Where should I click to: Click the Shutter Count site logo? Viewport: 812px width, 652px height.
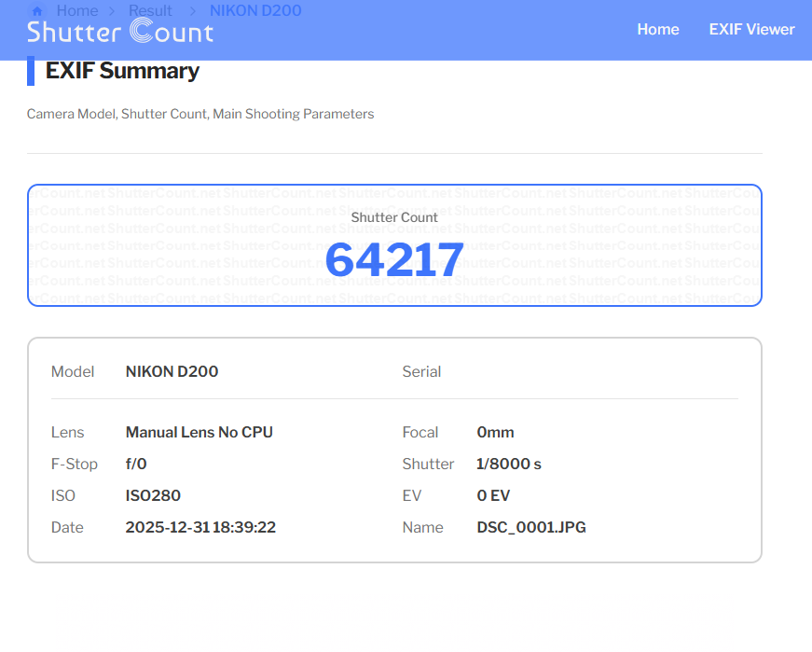point(120,32)
